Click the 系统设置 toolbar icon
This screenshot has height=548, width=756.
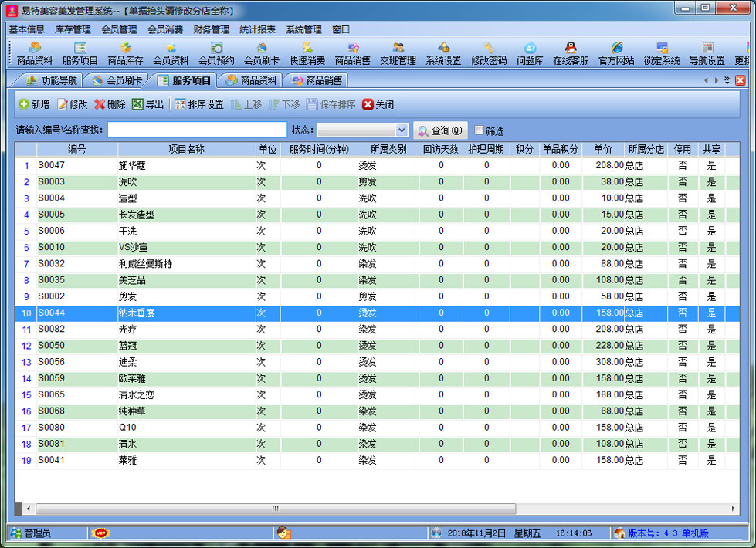tap(443, 53)
